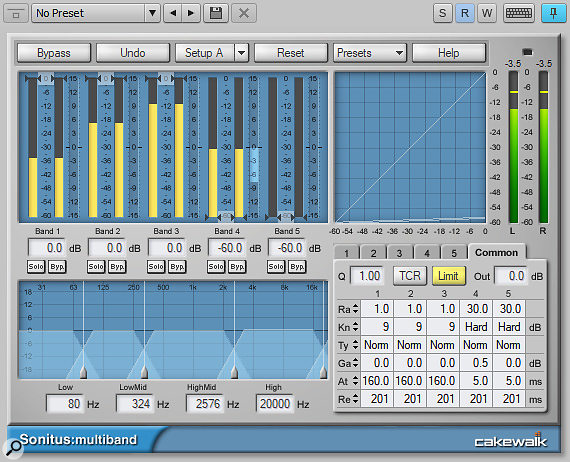Click the clip indicator above output meters
Screen dimensions: 570x462
(527, 52)
